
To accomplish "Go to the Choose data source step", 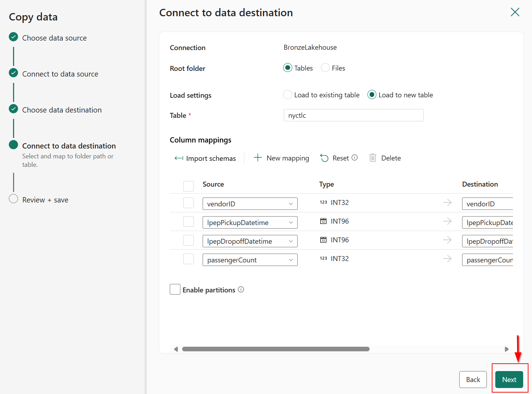I will [54, 38].
